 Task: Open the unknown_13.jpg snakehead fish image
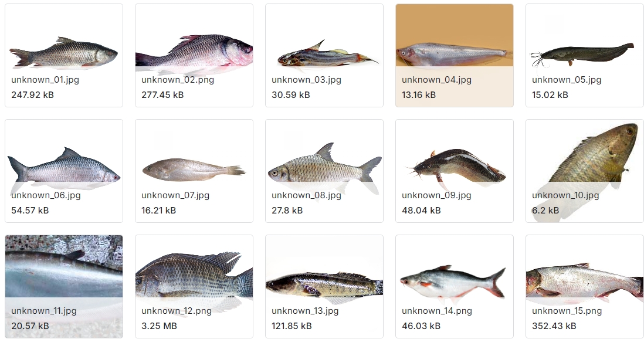pos(324,286)
